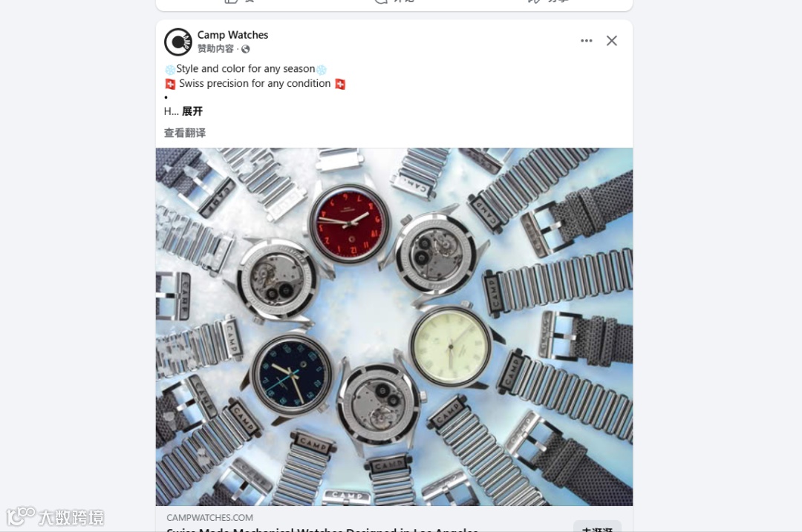Click 查看翻译 to see translation
This screenshot has width=802, height=532.
point(185,133)
